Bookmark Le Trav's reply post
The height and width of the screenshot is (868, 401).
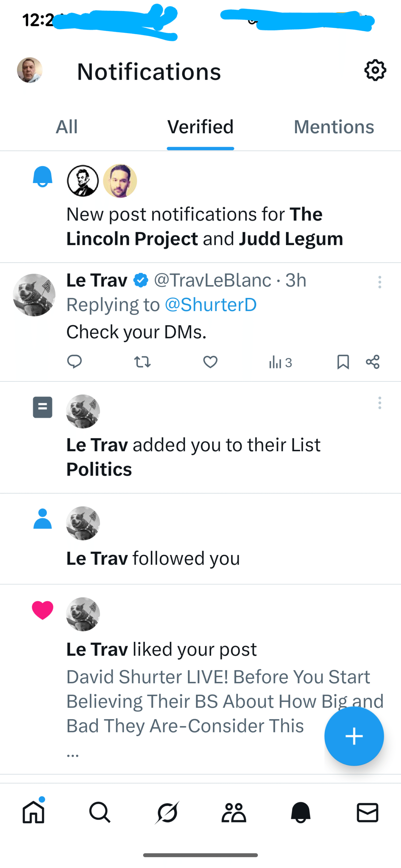tap(343, 362)
